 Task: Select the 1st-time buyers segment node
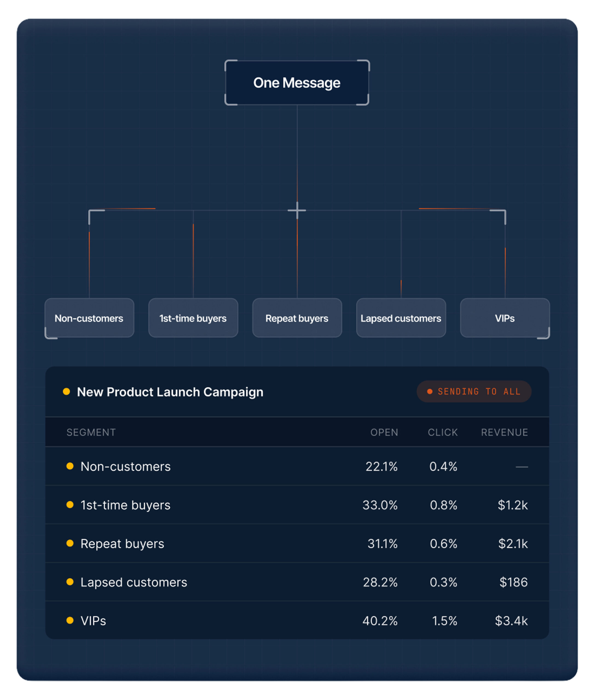(193, 317)
